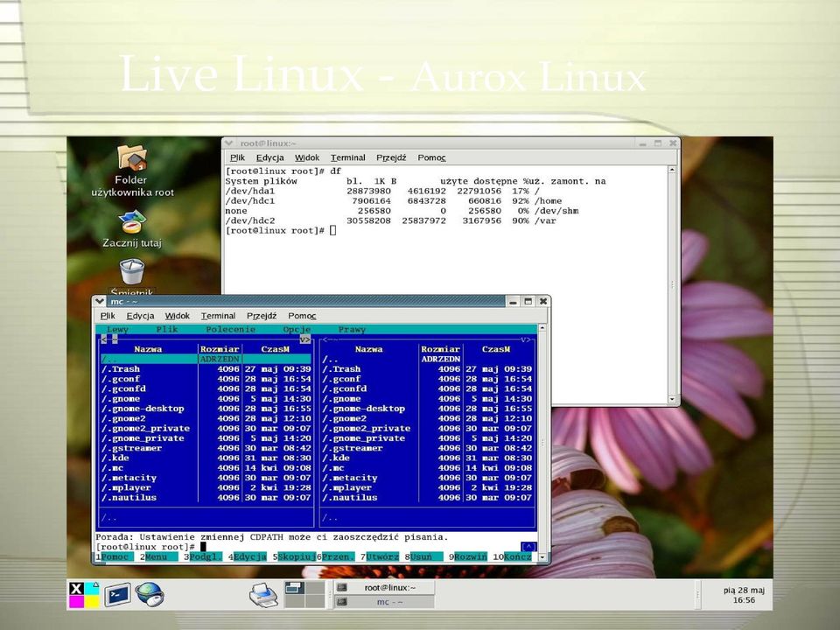This screenshot has height=630, width=840.
Task: Open Plik menu in root@linux terminal
Action: coord(237,157)
